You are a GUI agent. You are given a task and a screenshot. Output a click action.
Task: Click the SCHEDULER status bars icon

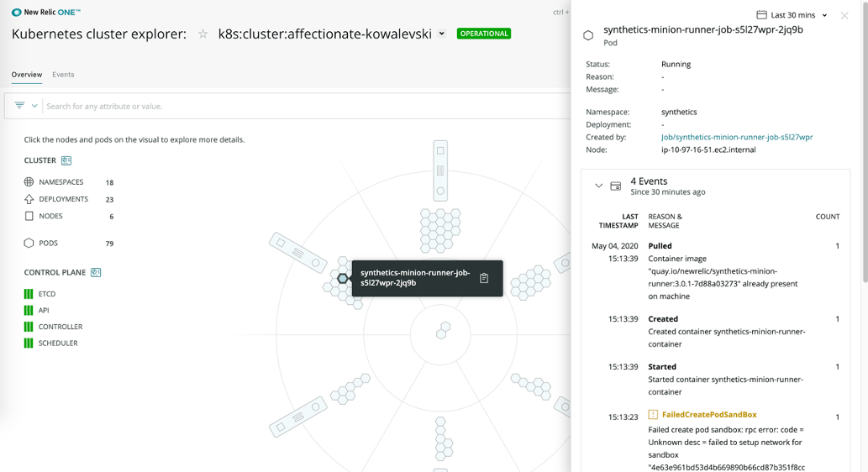tap(29, 343)
